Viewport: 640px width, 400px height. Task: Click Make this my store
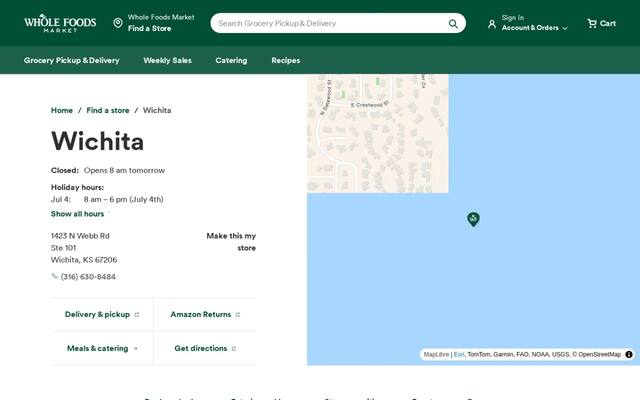point(231,242)
